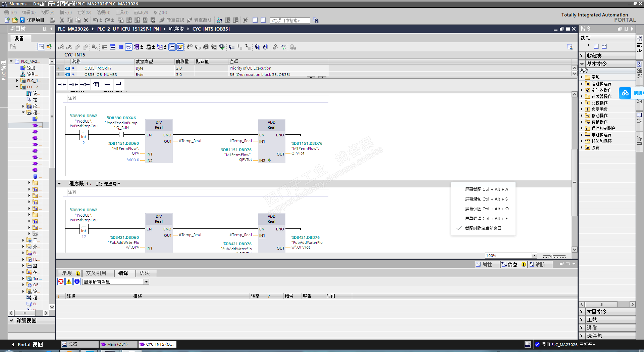
Task: Click 程序块 in the breadcrumb path
Action: 176,29
